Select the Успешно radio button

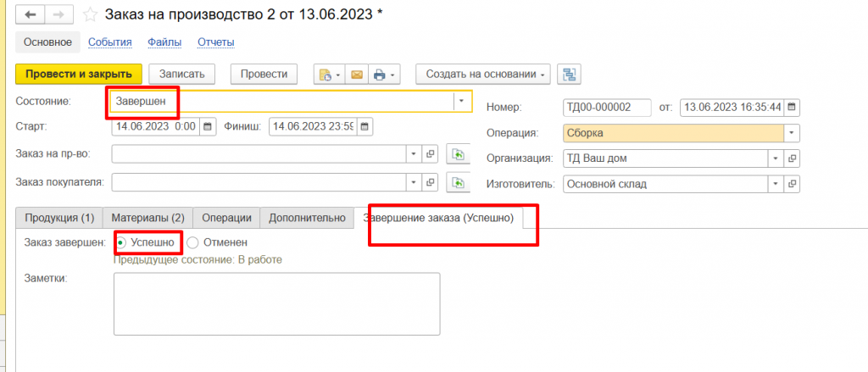121,242
